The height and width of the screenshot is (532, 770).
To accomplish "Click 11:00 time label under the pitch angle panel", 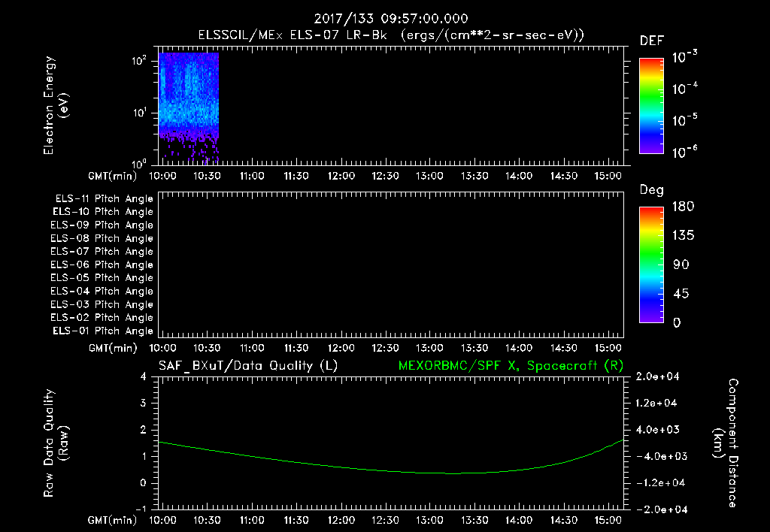I will (x=251, y=348).
